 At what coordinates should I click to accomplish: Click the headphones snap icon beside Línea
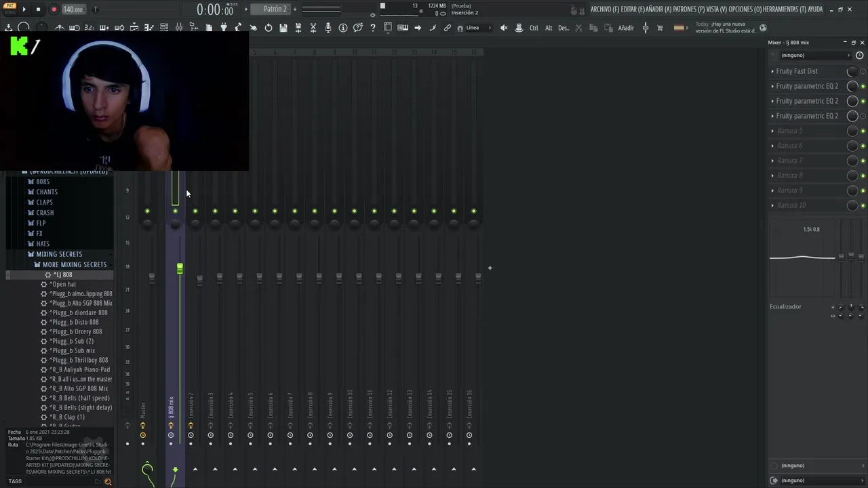460,28
